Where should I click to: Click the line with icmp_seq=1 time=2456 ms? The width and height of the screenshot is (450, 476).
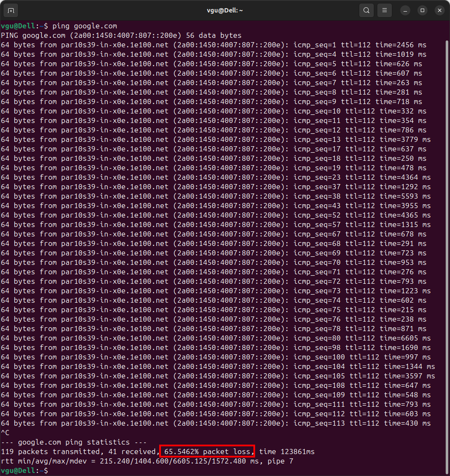pyautogui.click(x=213, y=45)
